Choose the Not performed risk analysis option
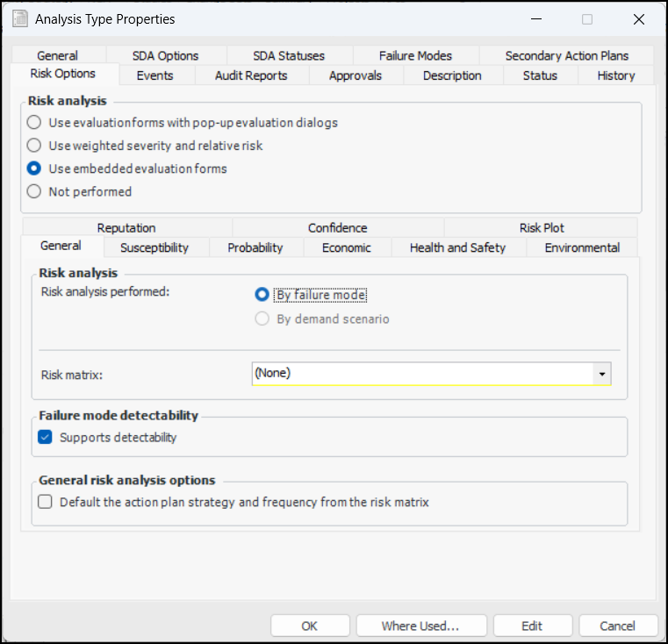668x644 pixels. 34,191
